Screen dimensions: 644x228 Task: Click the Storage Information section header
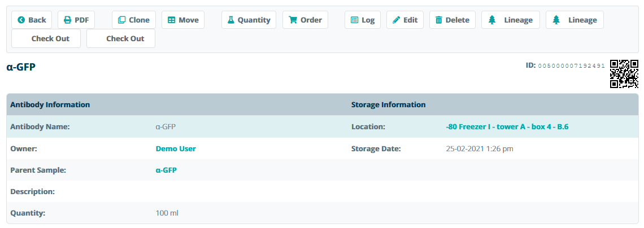(388, 105)
